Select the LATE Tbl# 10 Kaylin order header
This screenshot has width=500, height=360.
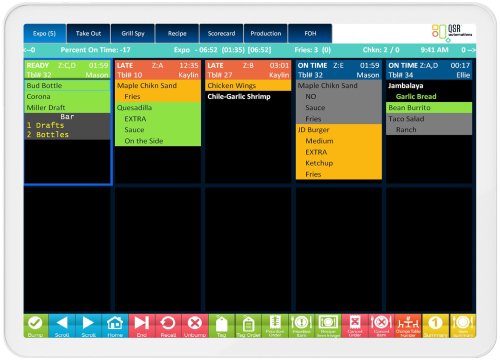158,70
